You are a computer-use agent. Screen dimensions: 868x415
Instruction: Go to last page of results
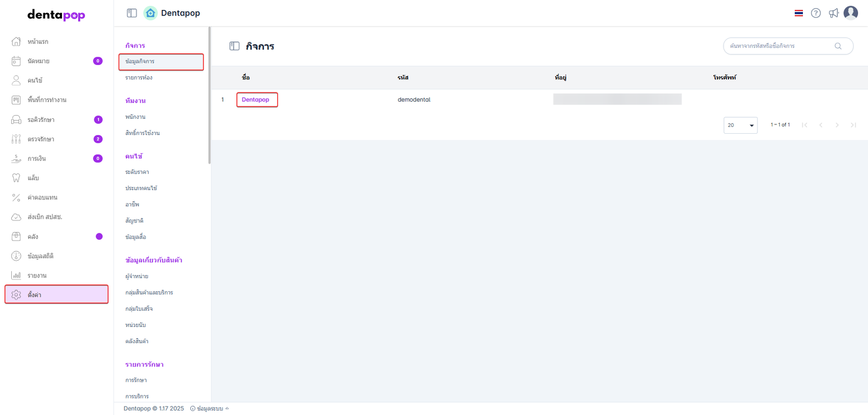(853, 125)
